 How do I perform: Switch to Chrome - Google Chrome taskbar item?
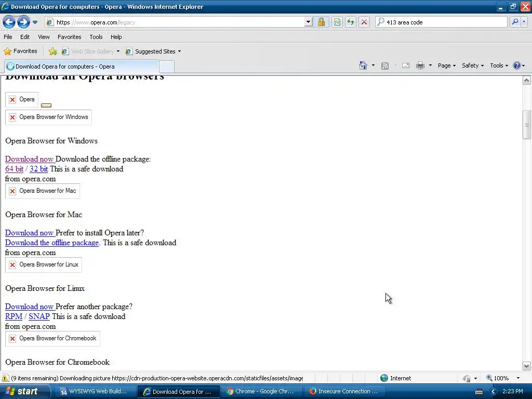pyautogui.click(x=261, y=392)
